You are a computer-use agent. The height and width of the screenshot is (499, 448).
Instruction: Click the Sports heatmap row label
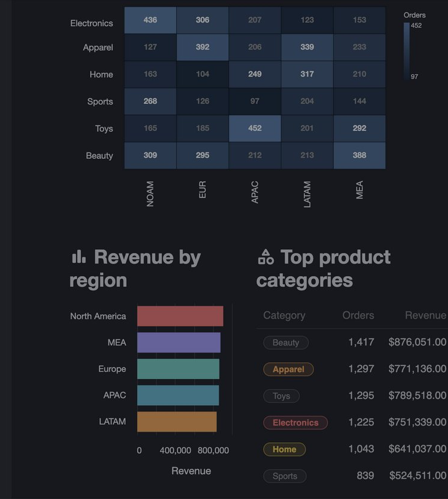(100, 102)
